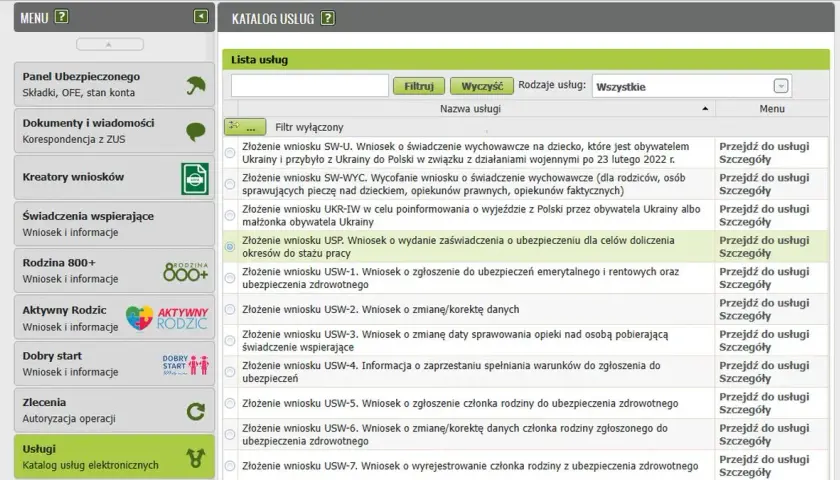Click the document icon in Kreatory wniosków
Image resolution: width=840 pixels, height=480 pixels.
(194, 178)
